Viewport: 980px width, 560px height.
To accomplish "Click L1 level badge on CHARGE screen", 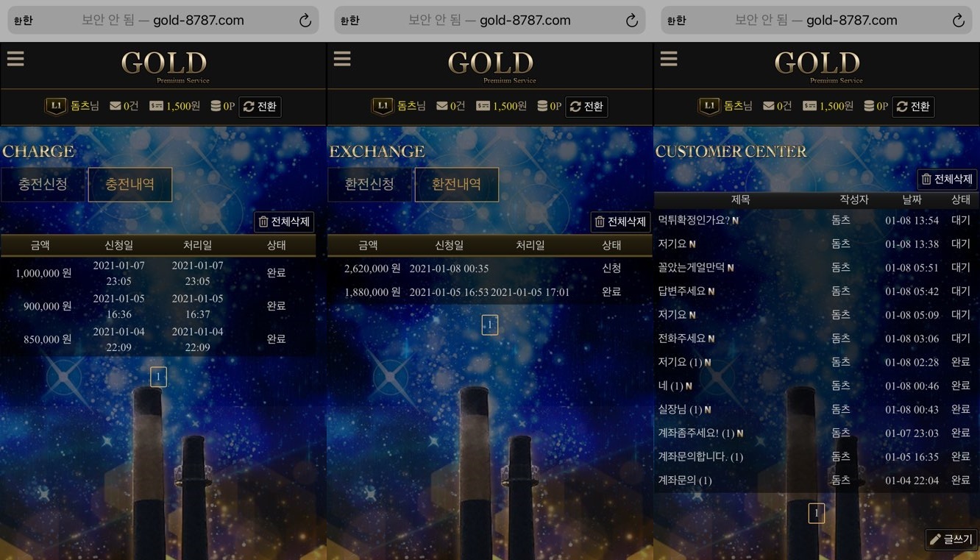I will 56,107.
